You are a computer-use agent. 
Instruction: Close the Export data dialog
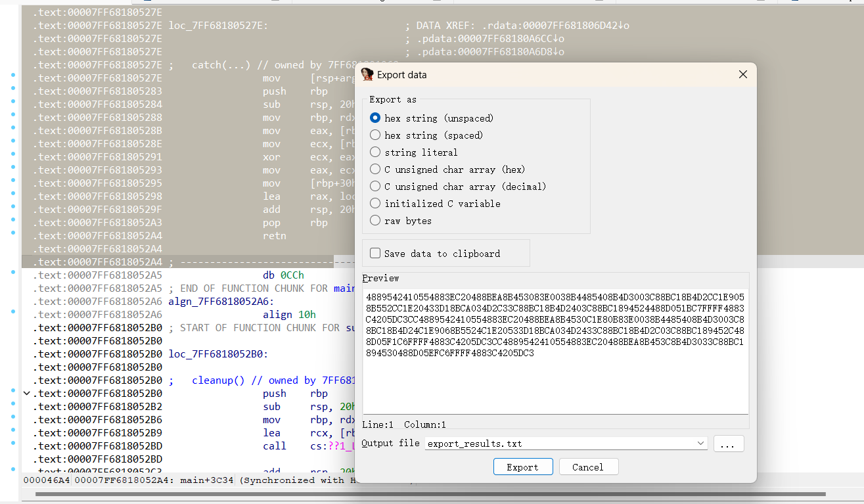[742, 75]
